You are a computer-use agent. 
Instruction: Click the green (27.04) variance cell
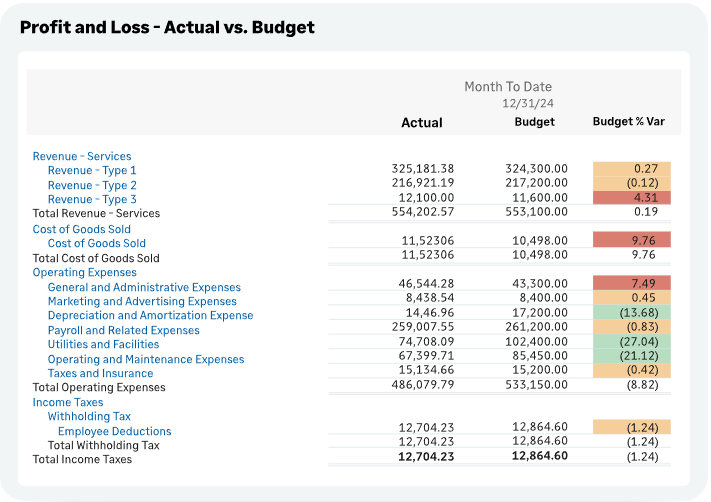[x=632, y=341]
